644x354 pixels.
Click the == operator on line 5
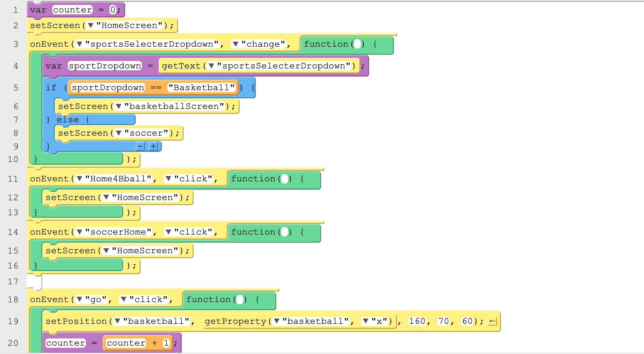point(156,88)
